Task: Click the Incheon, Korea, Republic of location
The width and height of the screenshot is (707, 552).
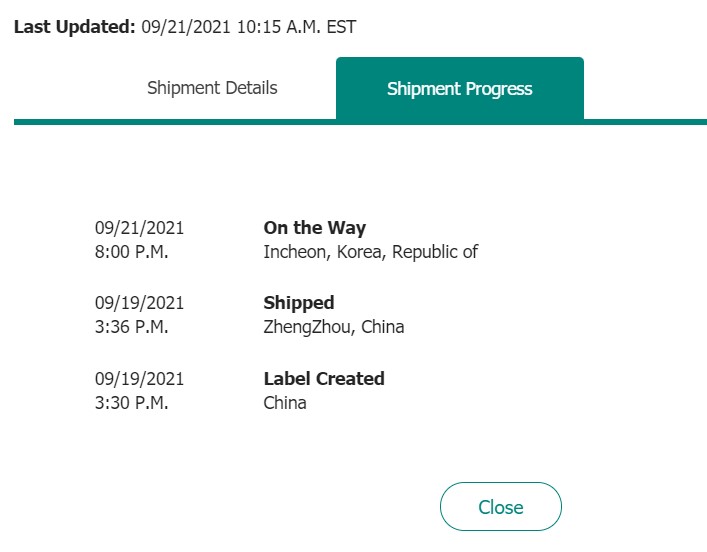Action: coord(371,252)
